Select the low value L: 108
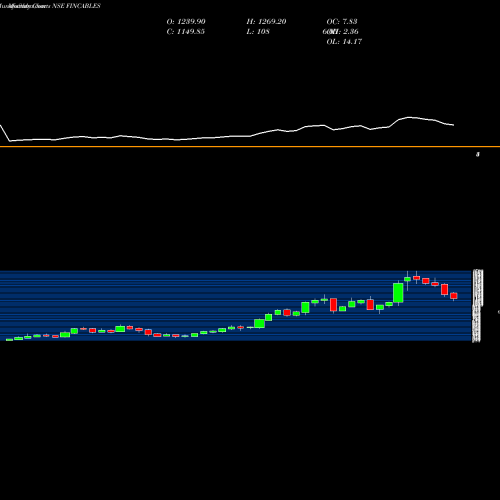Viewport: 500px width, 500px height. point(258,32)
